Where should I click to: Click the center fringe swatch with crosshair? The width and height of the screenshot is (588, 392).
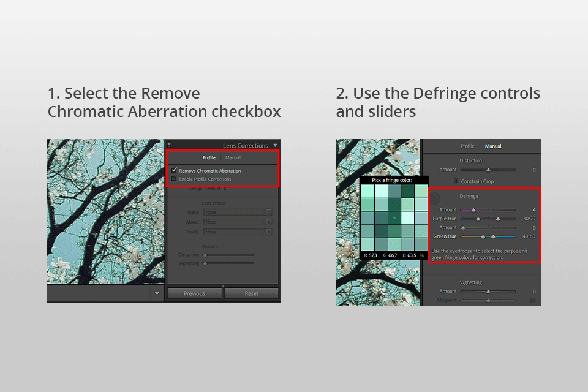[x=394, y=218]
